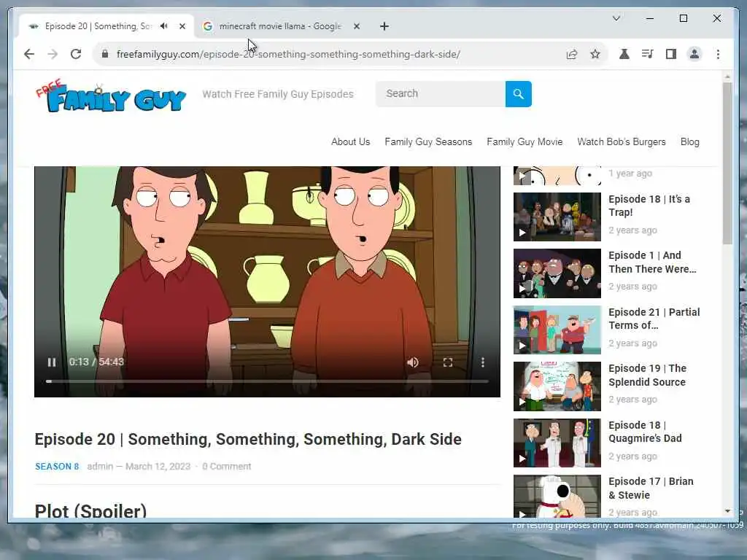747x560 pixels.
Task: Open Episode 21 Partial Terms of link
Action: coord(654,319)
